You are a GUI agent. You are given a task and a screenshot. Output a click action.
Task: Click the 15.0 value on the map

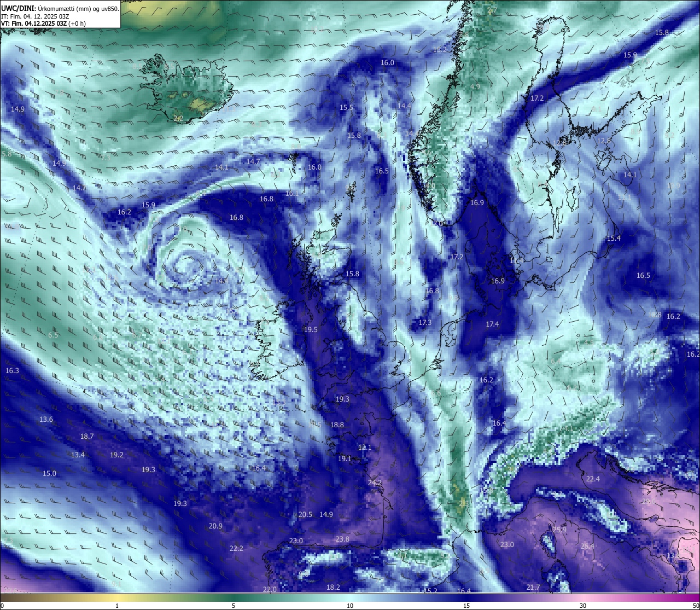pos(49,474)
